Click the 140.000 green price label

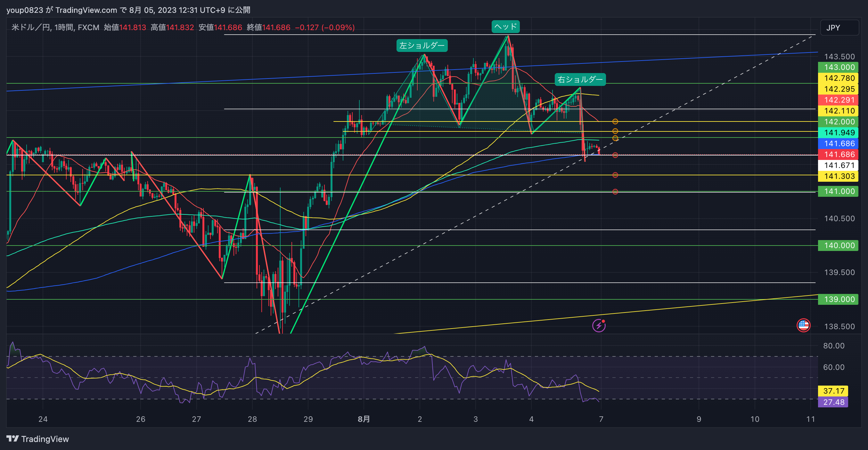[838, 246]
